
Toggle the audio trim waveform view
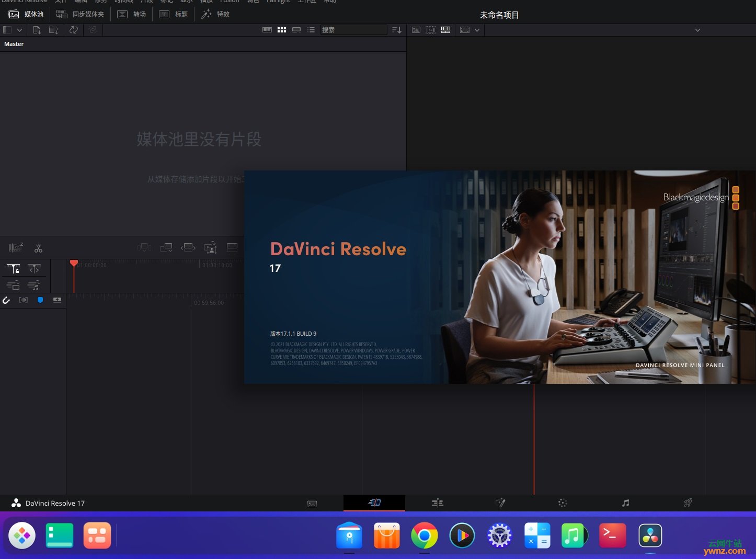tap(23, 300)
